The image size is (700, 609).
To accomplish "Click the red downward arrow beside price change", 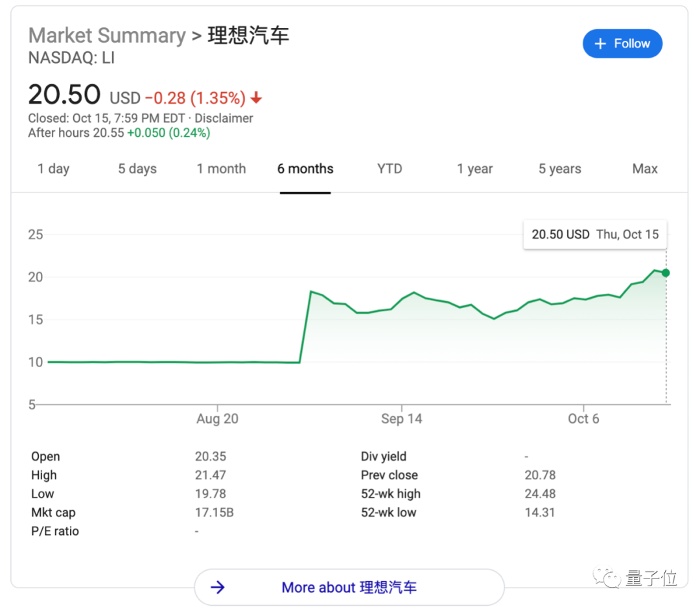I will (256, 98).
